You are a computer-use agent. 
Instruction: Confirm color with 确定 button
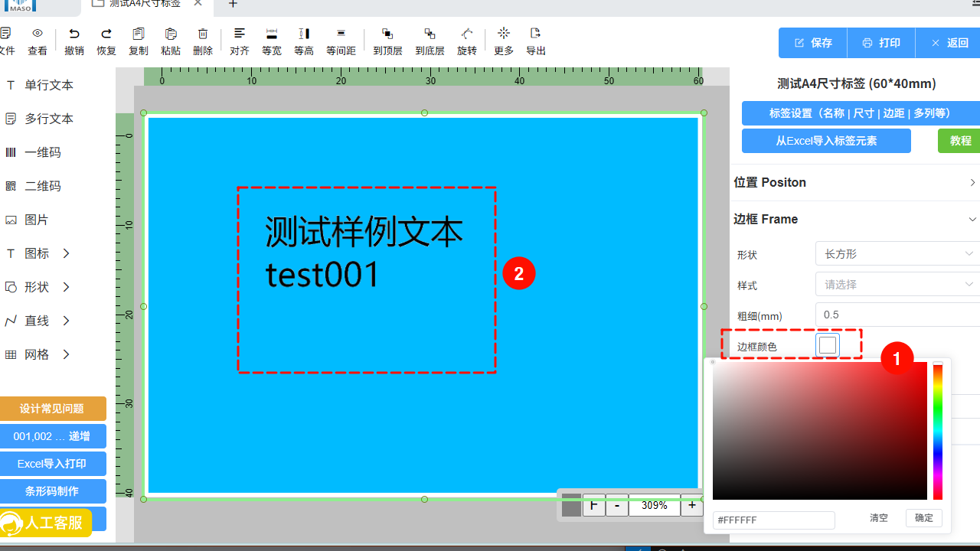tap(924, 518)
